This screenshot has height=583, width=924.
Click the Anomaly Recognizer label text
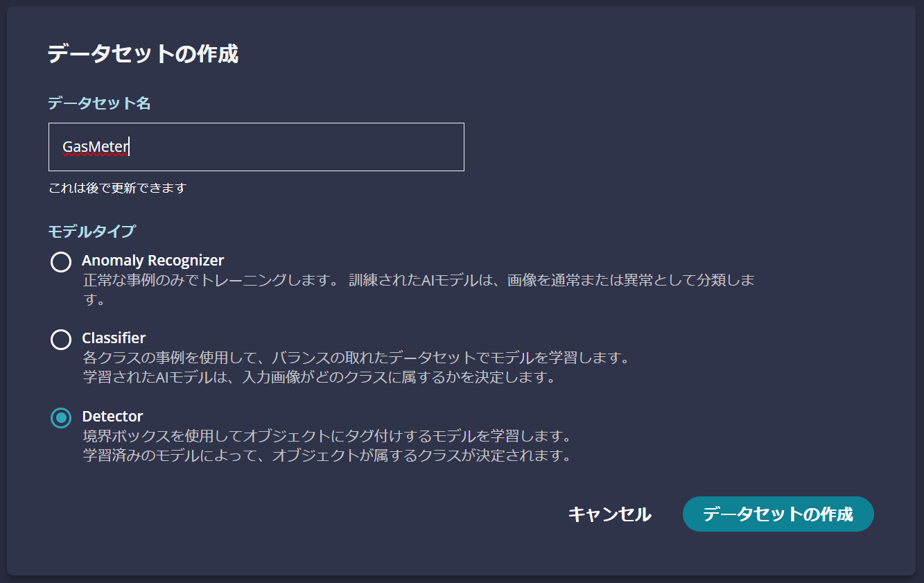pyautogui.click(x=152, y=261)
